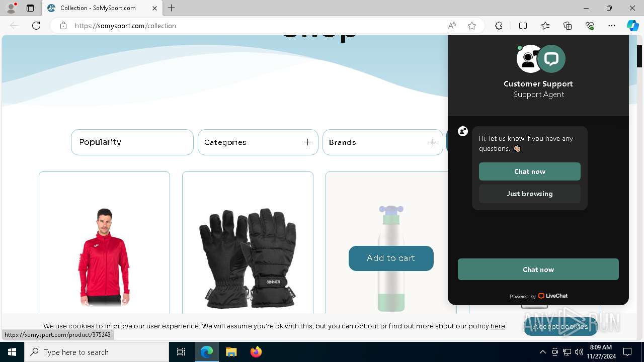Open browser Collections icon
This screenshot has width=644, height=362.
tap(568, 26)
